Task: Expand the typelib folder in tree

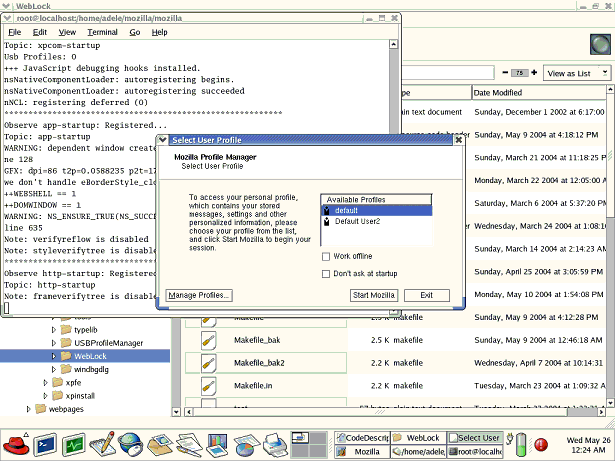Action: coord(54,330)
